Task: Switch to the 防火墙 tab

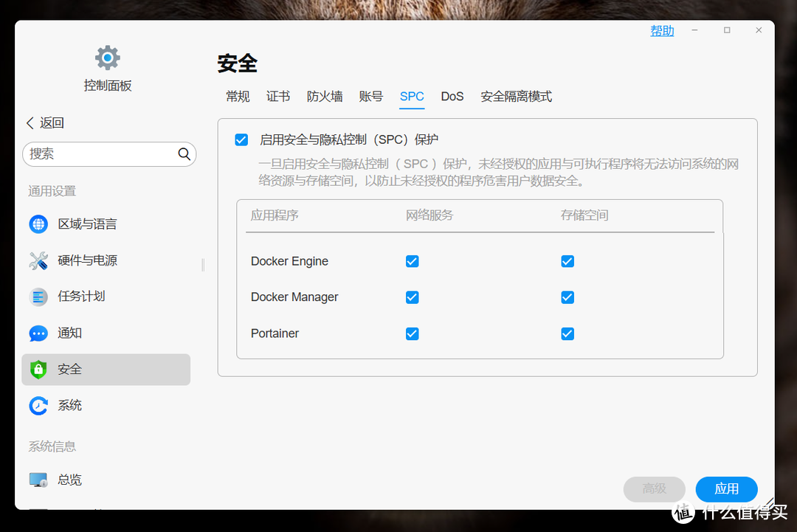Action: [325, 96]
